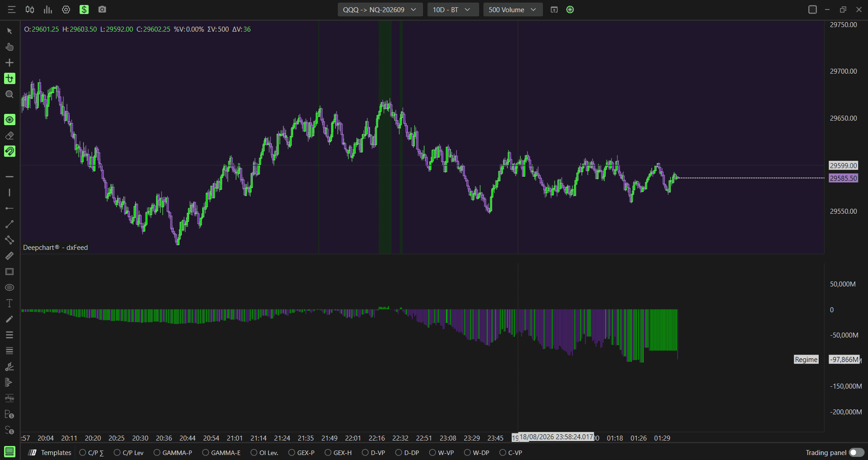The width and height of the screenshot is (868, 460).
Task: Select the arrow pointer tool
Action: pyautogui.click(x=9, y=31)
